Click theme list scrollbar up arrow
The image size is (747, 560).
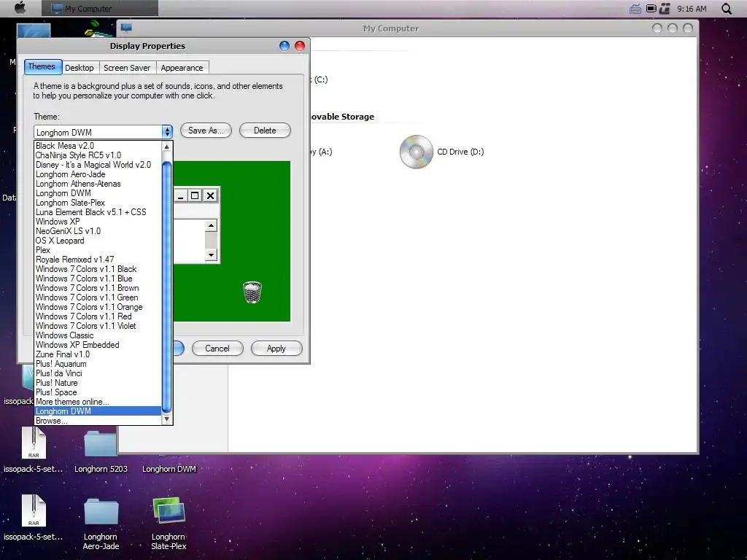pos(167,147)
